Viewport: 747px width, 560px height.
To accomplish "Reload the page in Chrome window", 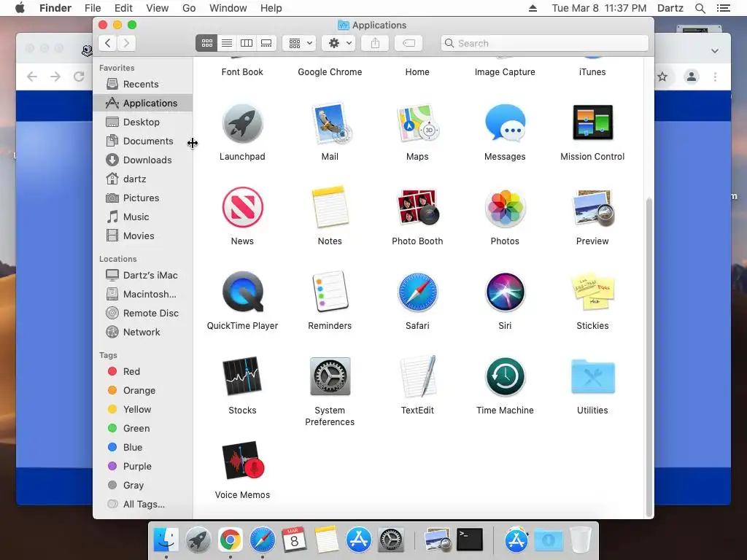I will 79,77.
